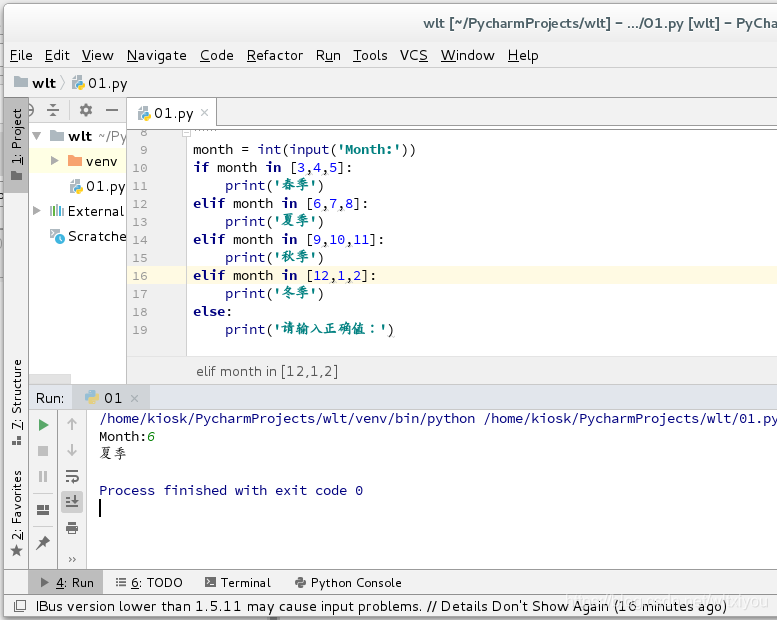
Task: Click the print('春季') code line
Action: [x=274, y=185]
